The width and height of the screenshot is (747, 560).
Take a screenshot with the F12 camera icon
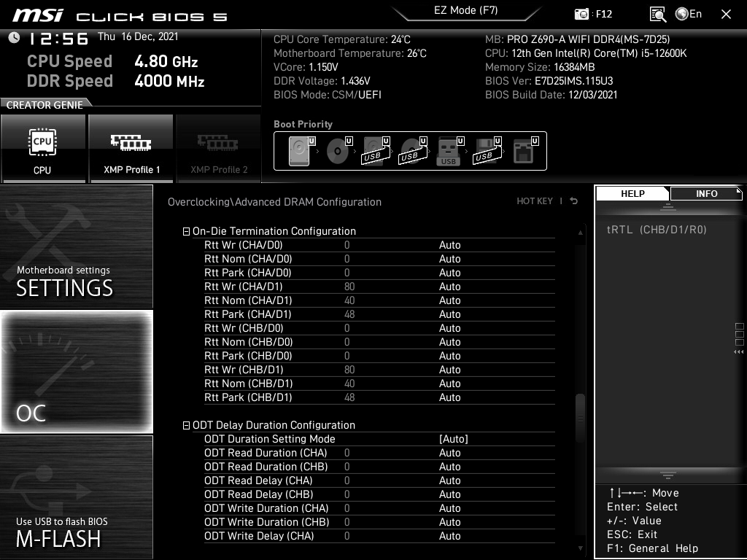tap(581, 14)
